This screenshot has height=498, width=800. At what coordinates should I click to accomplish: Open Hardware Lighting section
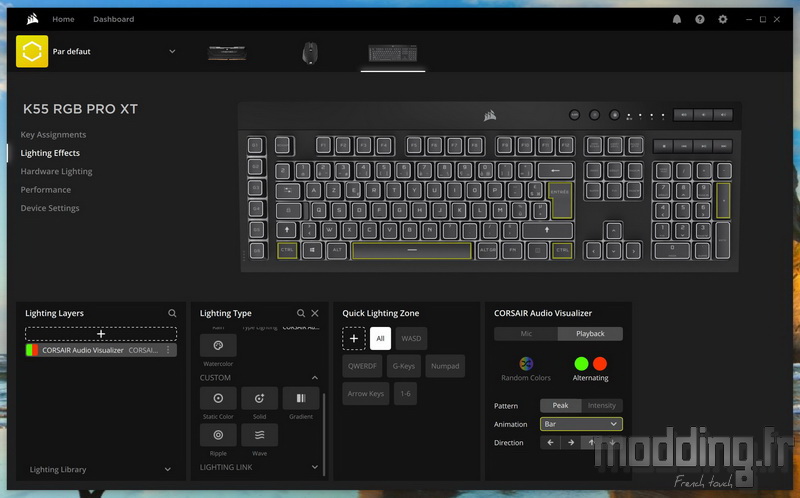tap(56, 171)
